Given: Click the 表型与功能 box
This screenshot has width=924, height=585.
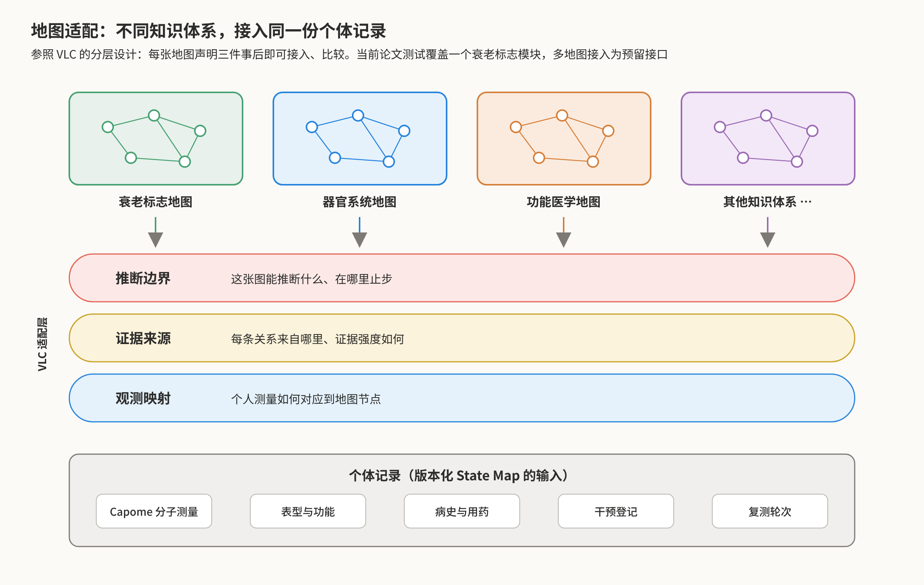Looking at the screenshot, I should (x=308, y=511).
